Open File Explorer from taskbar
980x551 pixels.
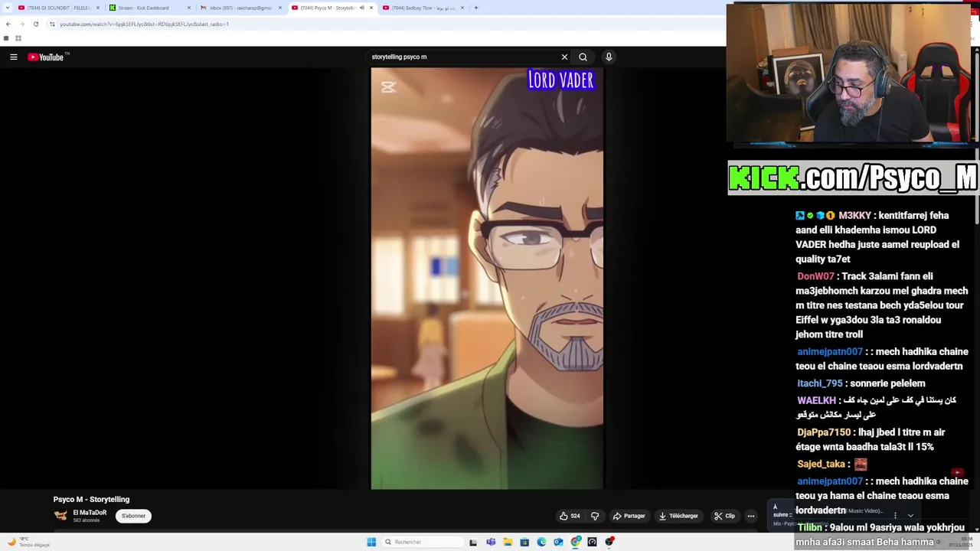[x=508, y=542]
